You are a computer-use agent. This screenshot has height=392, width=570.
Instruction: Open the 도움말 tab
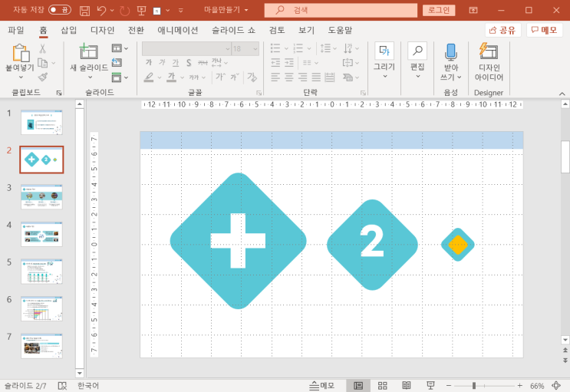click(x=340, y=30)
